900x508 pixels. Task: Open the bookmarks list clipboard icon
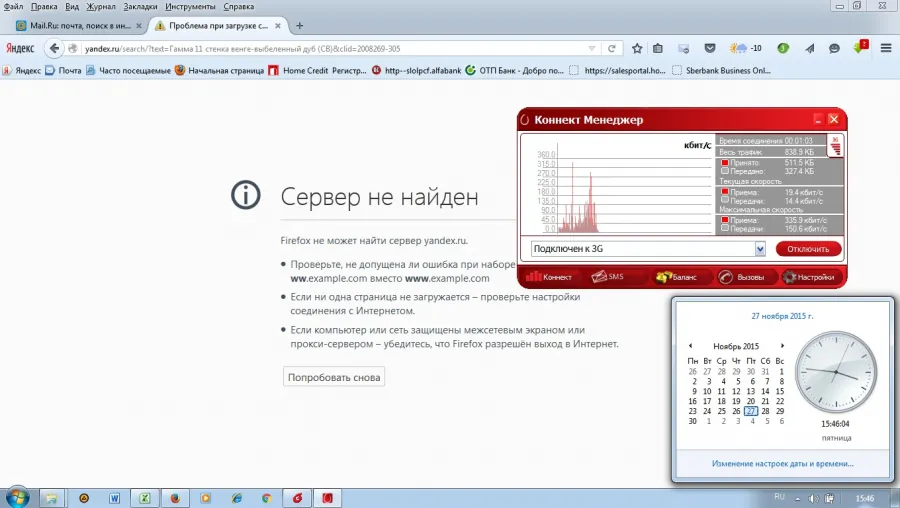point(658,49)
